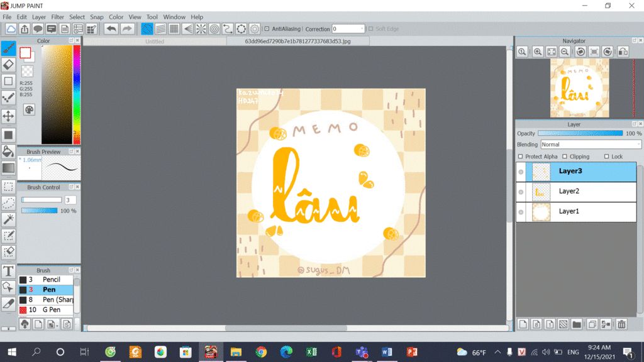The image size is (644, 362).
Task: Select Layer1 in layer list
Action: [576, 212]
